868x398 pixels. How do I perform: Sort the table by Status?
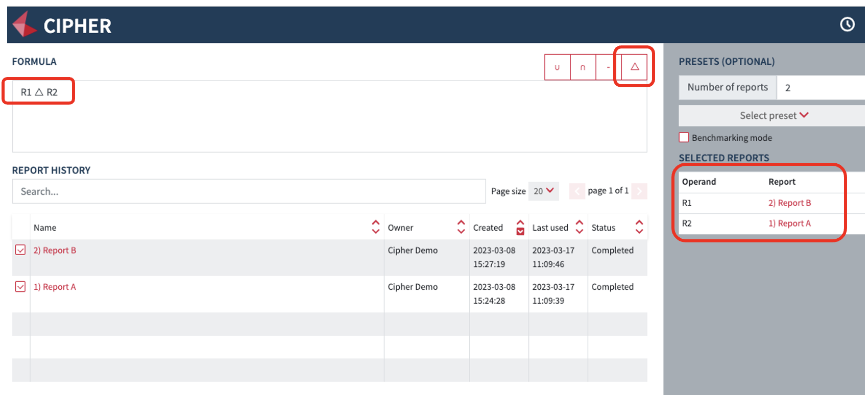tap(639, 227)
